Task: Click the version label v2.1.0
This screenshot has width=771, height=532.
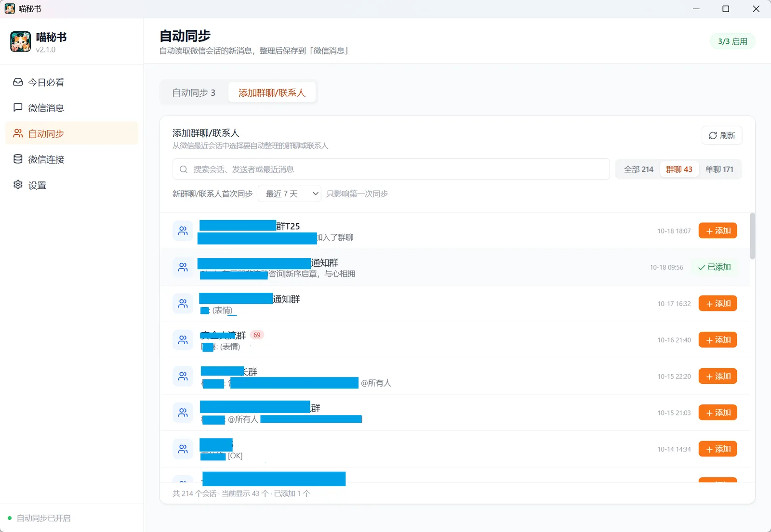Action: click(x=45, y=50)
